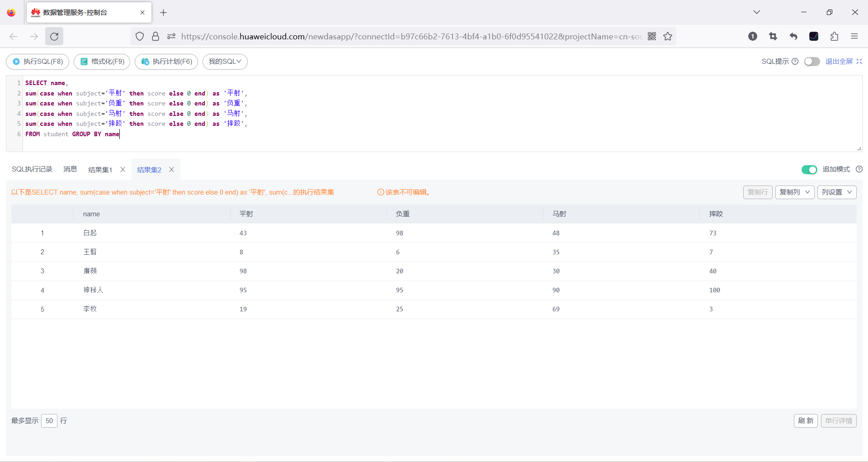Click the QR code icon in address bar
868x462 pixels.
(652, 36)
